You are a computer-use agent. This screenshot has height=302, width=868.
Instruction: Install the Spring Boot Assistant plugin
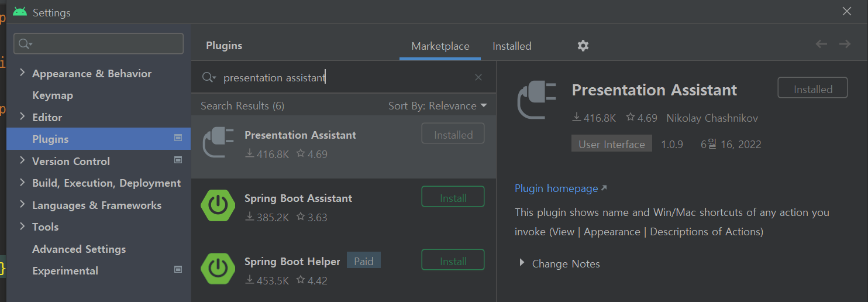point(453,197)
